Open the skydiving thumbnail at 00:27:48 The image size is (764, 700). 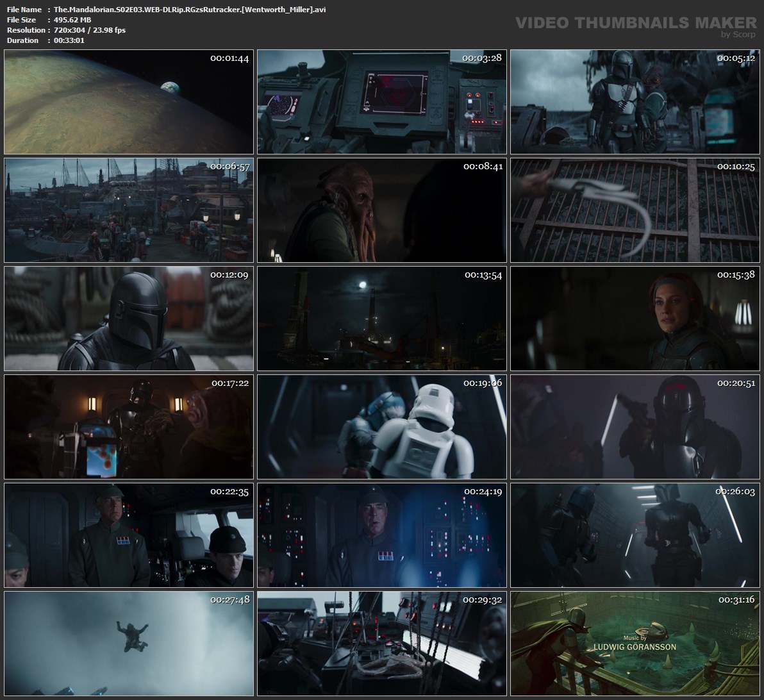[x=129, y=644]
